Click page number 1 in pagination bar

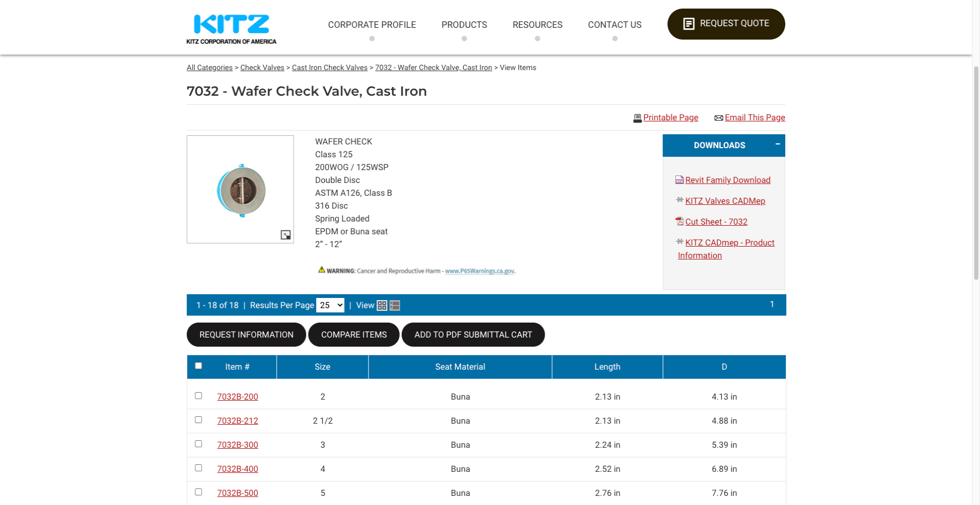(x=772, y=304)
